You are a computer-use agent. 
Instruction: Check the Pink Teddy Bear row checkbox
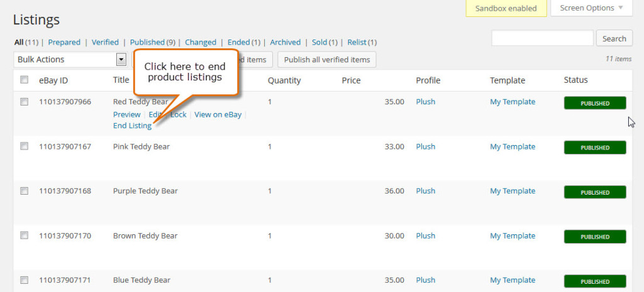coord(25,146)
